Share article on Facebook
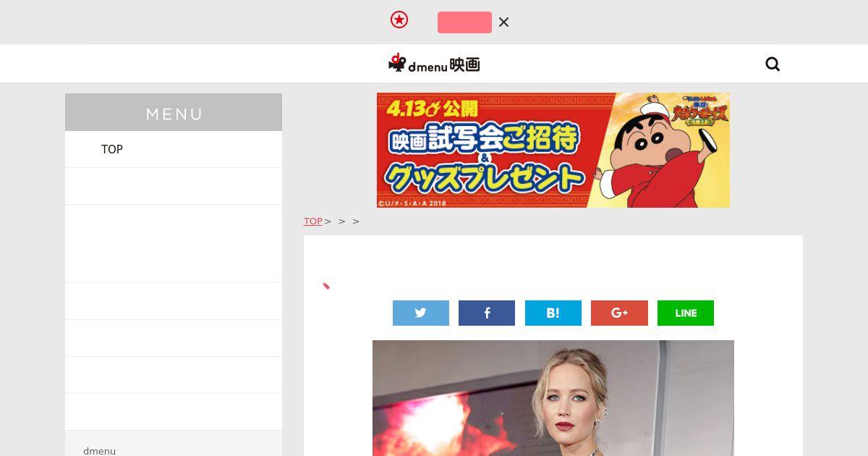Screen dimensions: 868x456 tap(487, 313)
